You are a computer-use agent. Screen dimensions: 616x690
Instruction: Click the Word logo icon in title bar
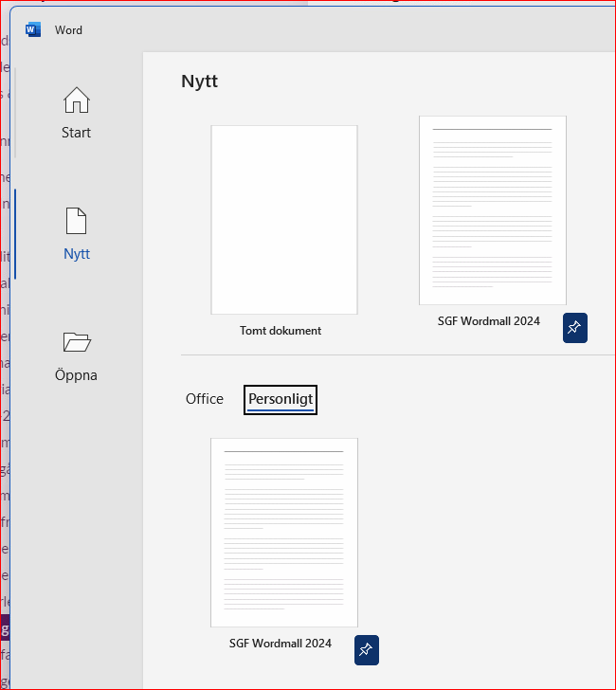[33, 29]
